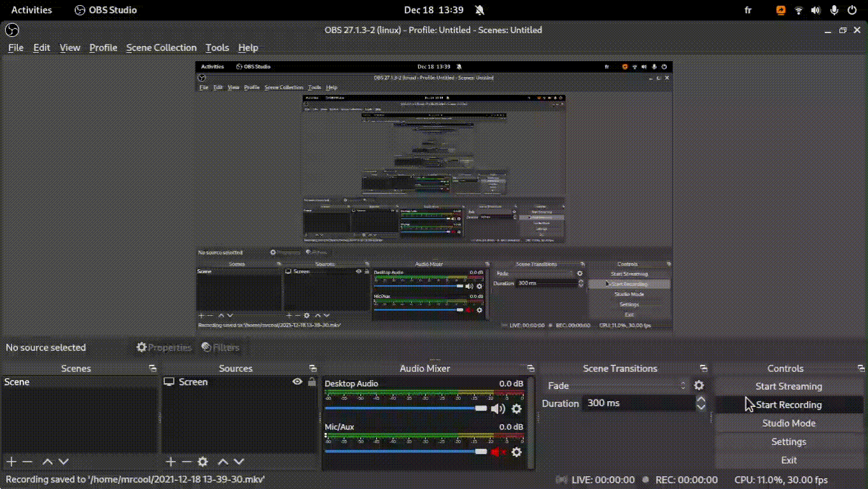Open the View menu
Screen dimensions: 868x489
pyautogui.click(x=70, y=48)
